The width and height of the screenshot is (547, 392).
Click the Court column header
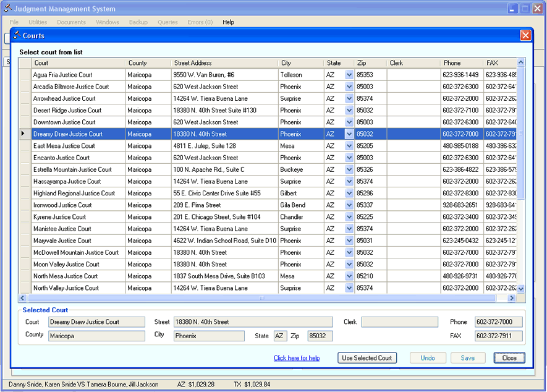(x=78, y=63)
